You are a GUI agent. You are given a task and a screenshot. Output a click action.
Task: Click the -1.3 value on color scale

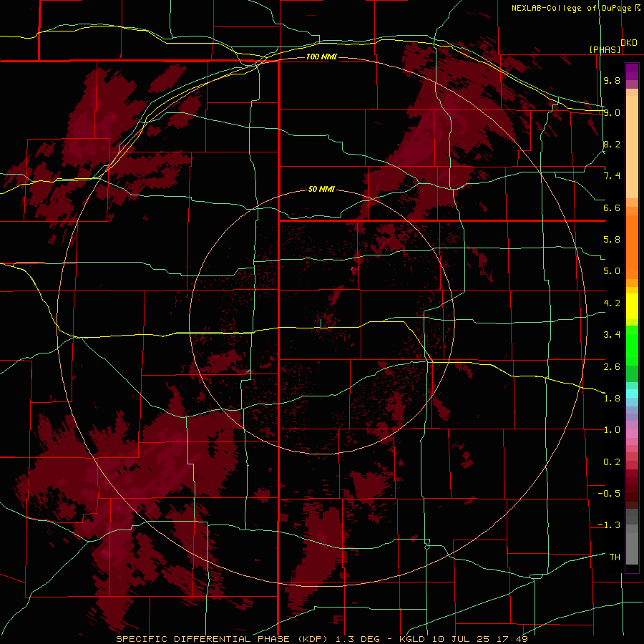click(609, 525)
